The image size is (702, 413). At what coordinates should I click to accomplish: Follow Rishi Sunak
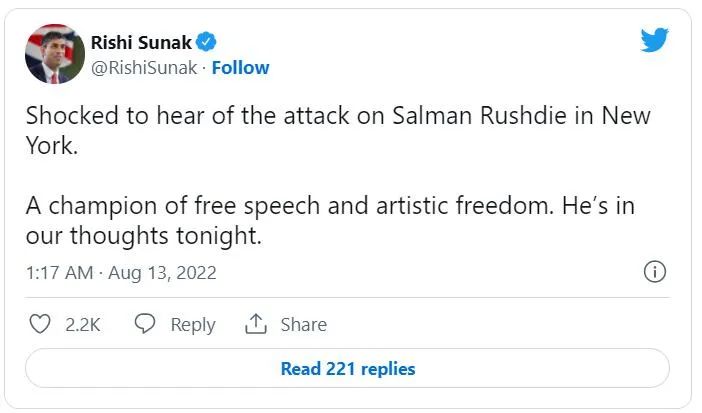click(x=240, y=68)
